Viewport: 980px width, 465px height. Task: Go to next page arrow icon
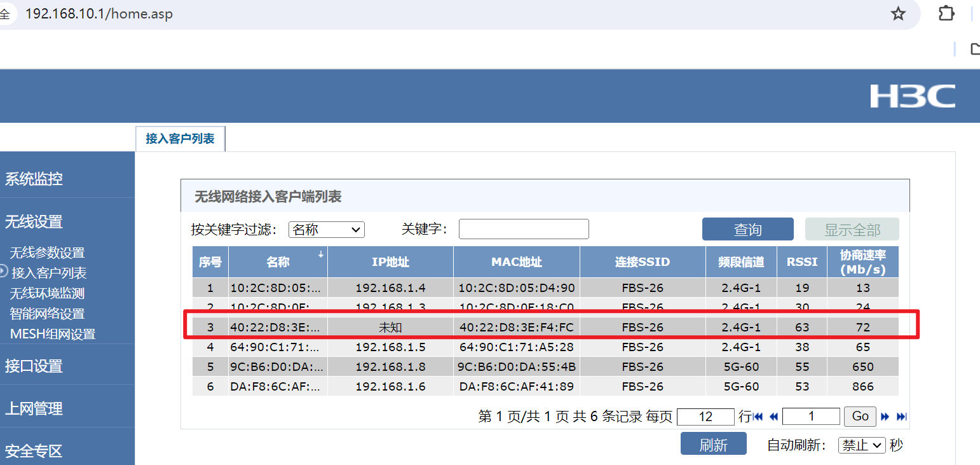point(885,417)
